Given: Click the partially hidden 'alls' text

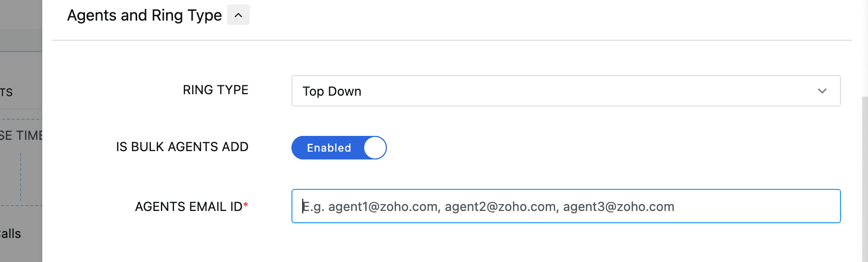Looking at the screenshot, I should click(x=10, y=234).
